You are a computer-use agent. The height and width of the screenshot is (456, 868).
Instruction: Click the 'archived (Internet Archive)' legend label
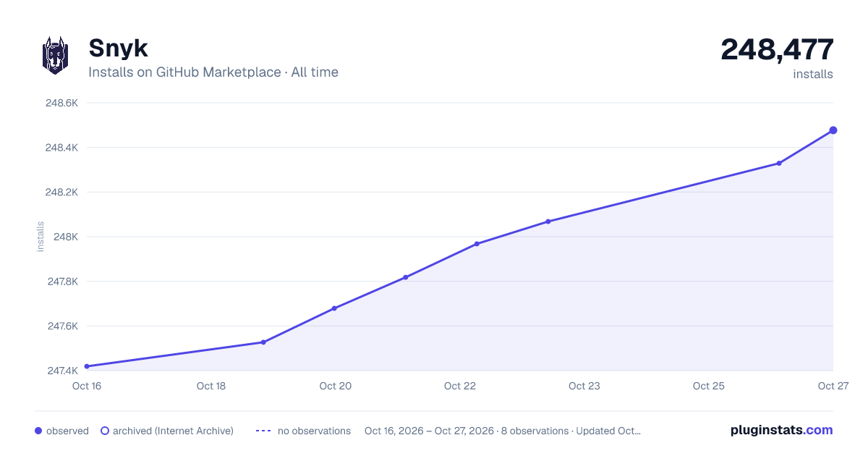[173, 431]
